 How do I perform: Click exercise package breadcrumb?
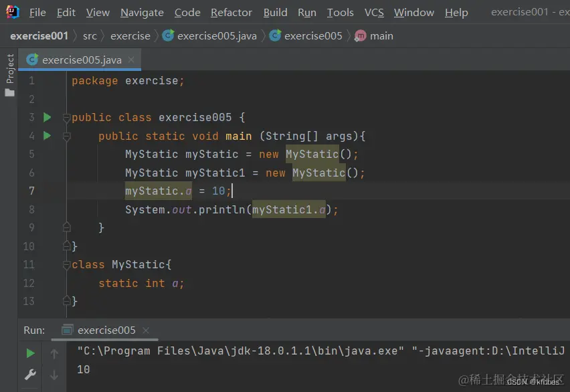130,35
